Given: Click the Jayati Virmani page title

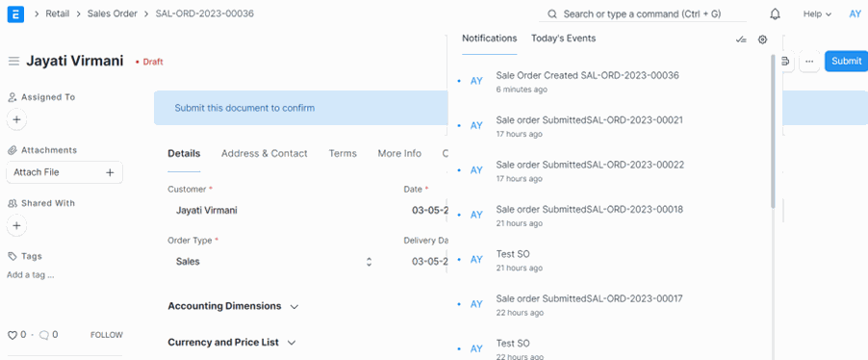Looking at the screenshot, I should point(75,61).
